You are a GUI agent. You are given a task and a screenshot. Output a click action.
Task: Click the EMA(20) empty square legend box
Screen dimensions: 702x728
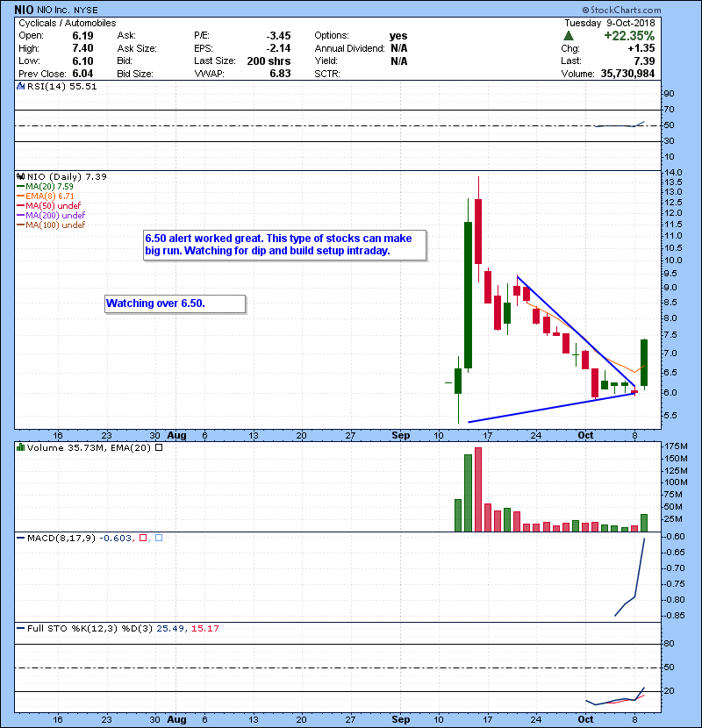(159, 447)
